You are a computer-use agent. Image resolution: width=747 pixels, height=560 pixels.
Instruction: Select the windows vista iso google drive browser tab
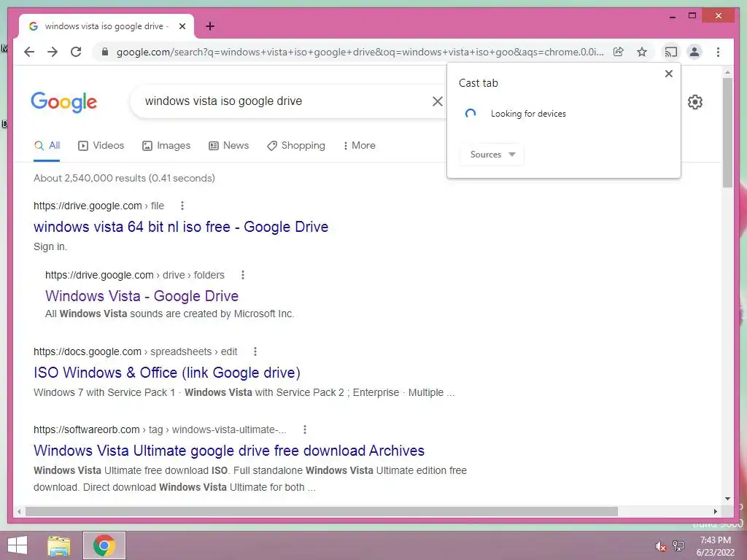[x=106, y=26]
